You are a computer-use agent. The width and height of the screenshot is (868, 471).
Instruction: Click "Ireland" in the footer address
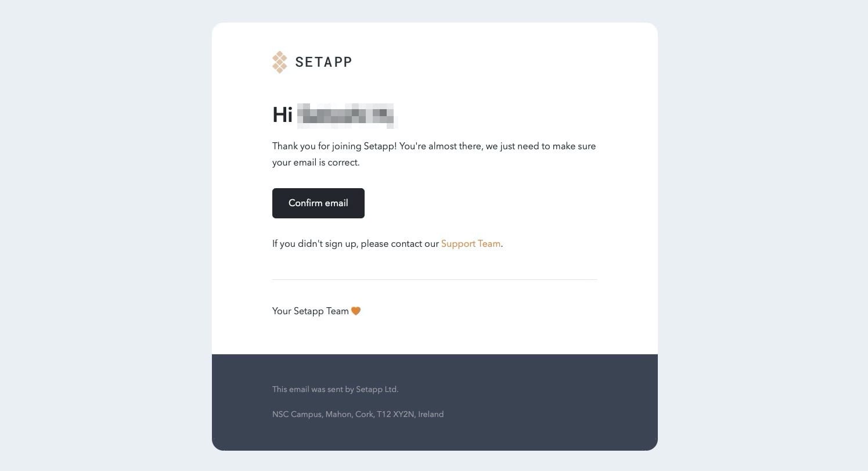(431, 415)
